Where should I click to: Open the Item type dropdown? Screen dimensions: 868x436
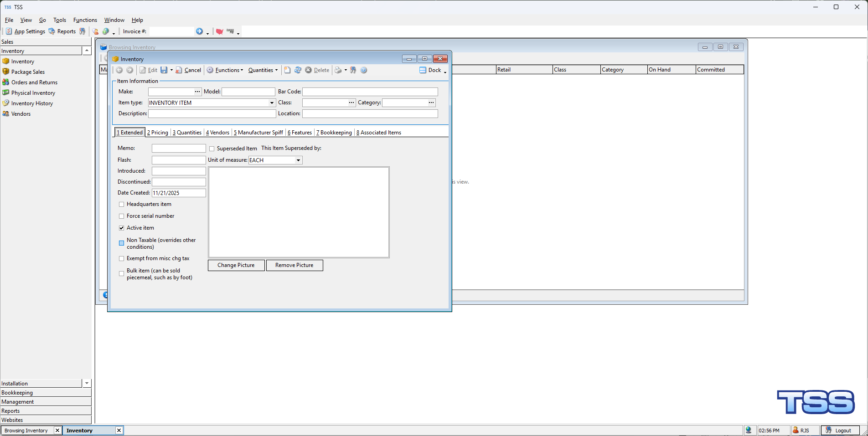[272, 103]
